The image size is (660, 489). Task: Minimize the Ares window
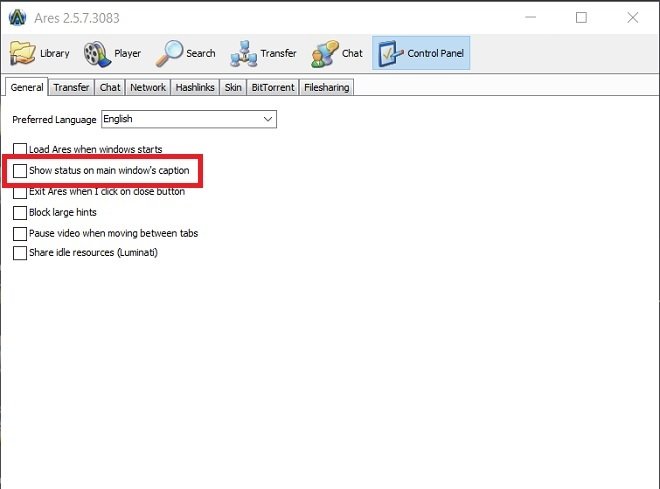(531, 17)
